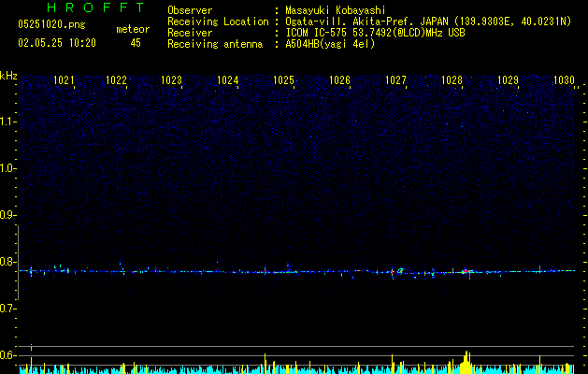Click the 1024 time marker
588x374 pixels.
[x=227, y=80]
